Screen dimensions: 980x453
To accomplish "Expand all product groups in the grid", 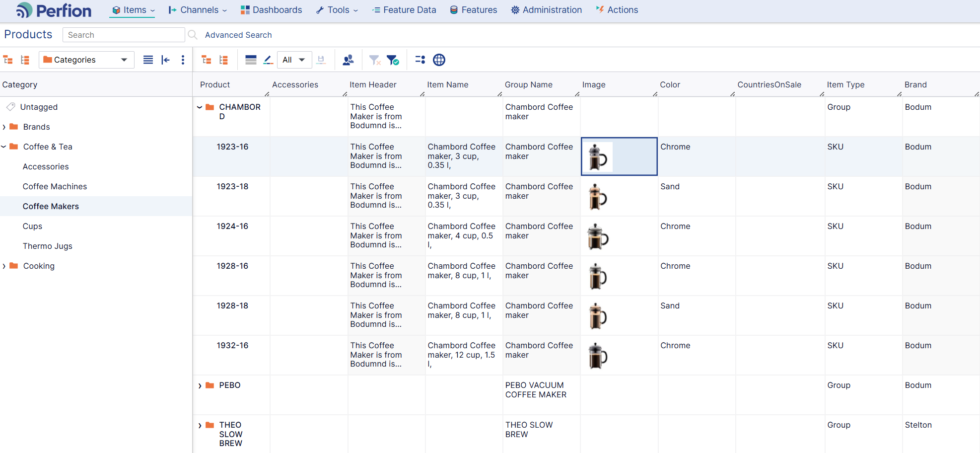I will 207,60.
